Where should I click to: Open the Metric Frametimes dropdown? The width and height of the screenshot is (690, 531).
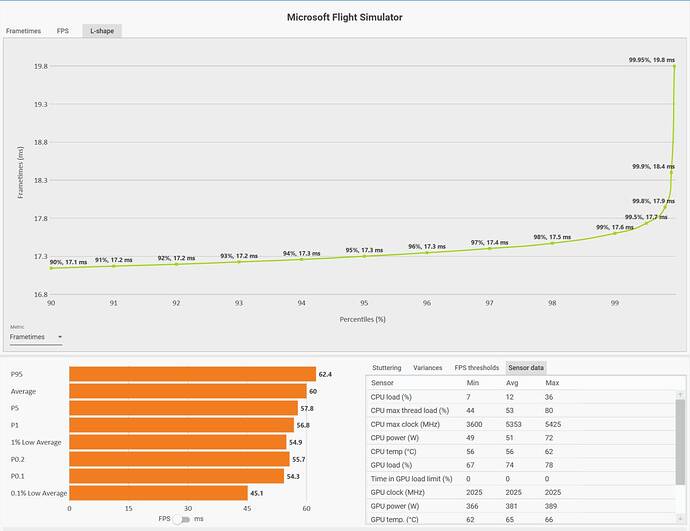pyautogui.click(x=36, y=337)
